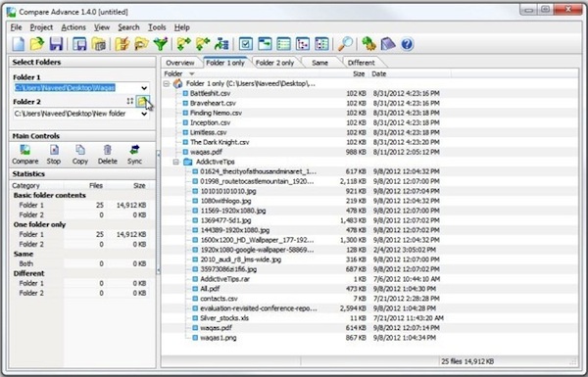The height and width of the screenshot is (377, 588).
Task: Click the first green-arrow folder icon
Action: 184,44
